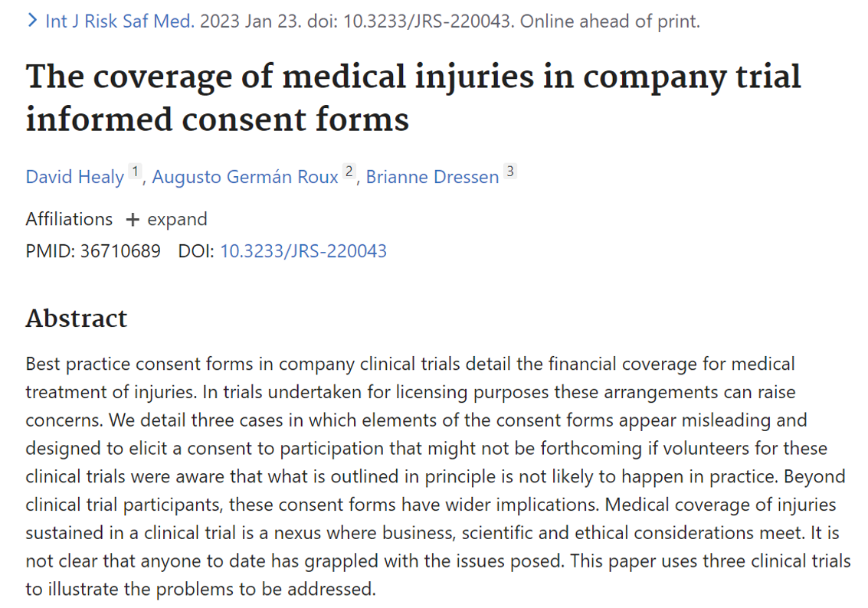Click affiliation superscript 2 after Roux

pos(349,172)
